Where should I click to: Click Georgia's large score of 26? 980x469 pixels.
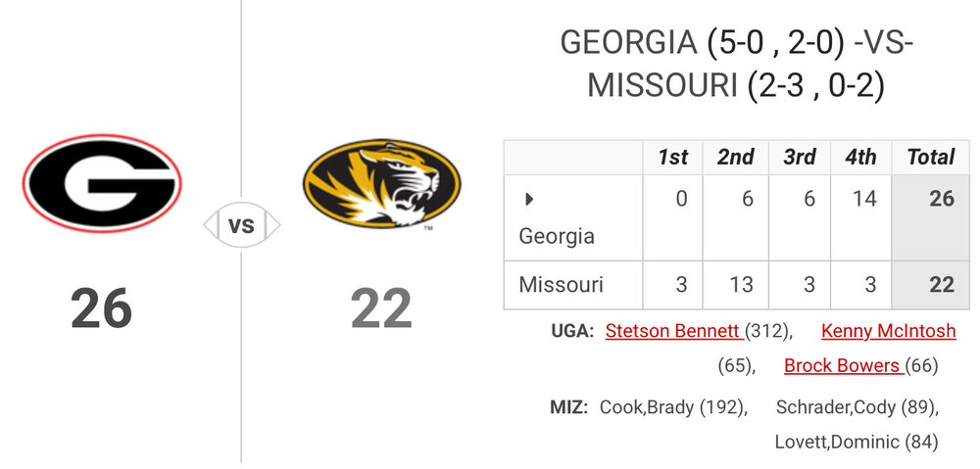[x=101, y=307]
